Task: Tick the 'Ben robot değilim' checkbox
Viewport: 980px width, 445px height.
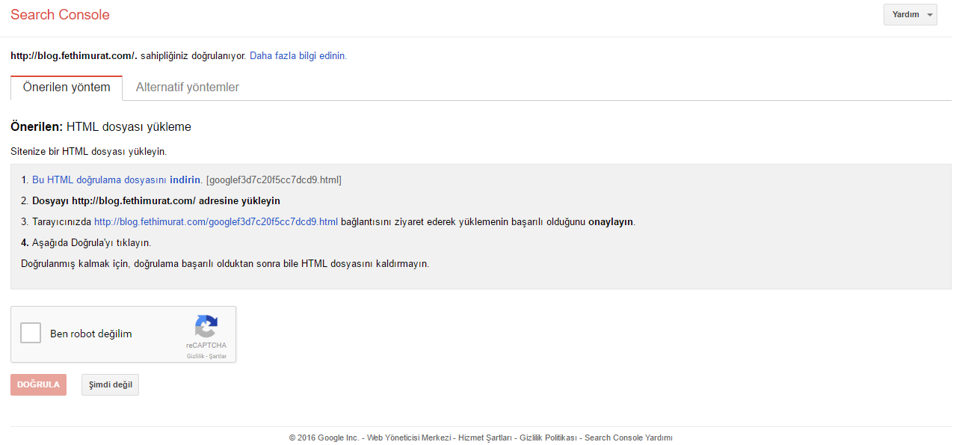Action: tap(31, 333)
